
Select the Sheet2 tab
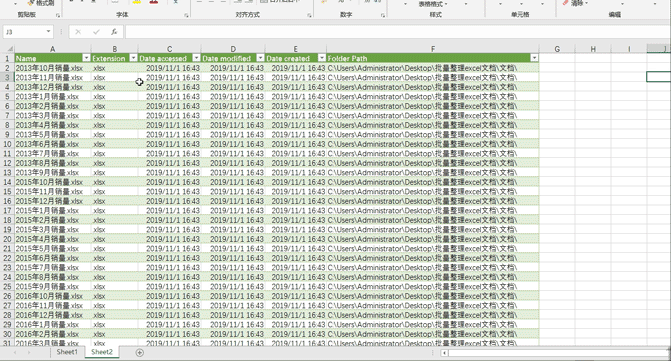pyautogui.click(x=102, y=352)
